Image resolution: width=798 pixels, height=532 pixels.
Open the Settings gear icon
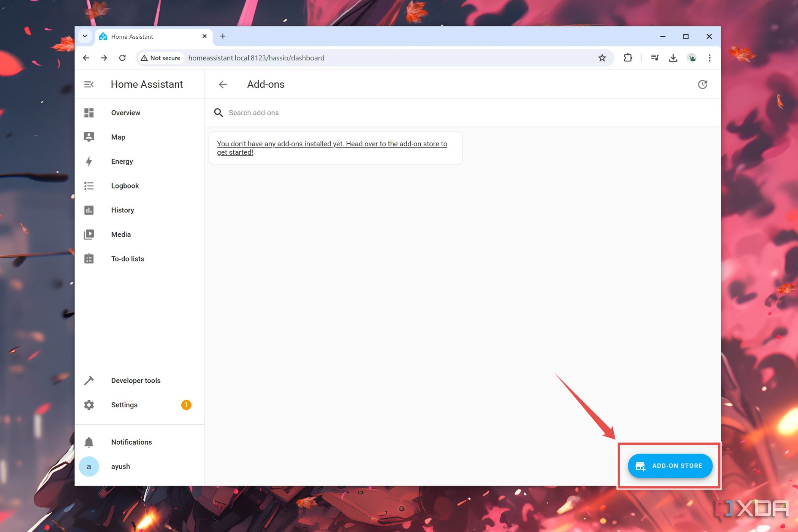89,405
